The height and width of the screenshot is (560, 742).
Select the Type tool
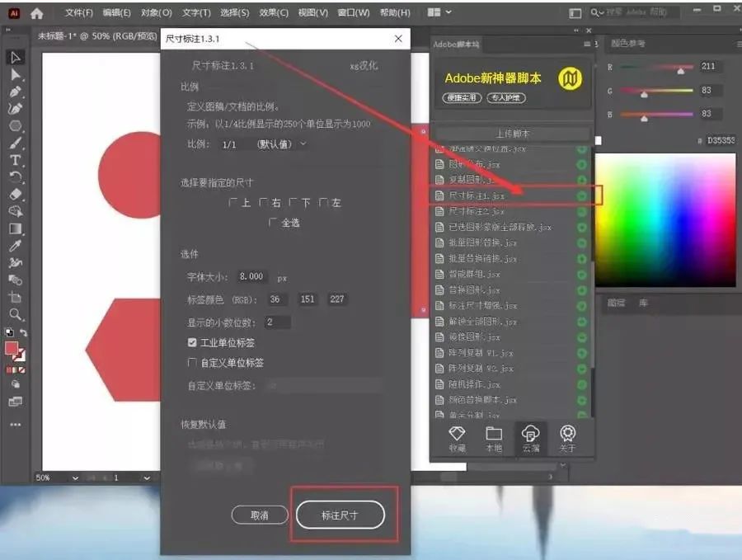coord(16,160)
